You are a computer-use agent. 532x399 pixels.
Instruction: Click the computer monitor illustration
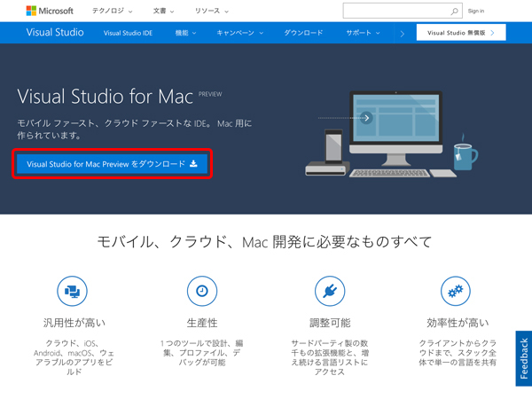pos(396,129)
